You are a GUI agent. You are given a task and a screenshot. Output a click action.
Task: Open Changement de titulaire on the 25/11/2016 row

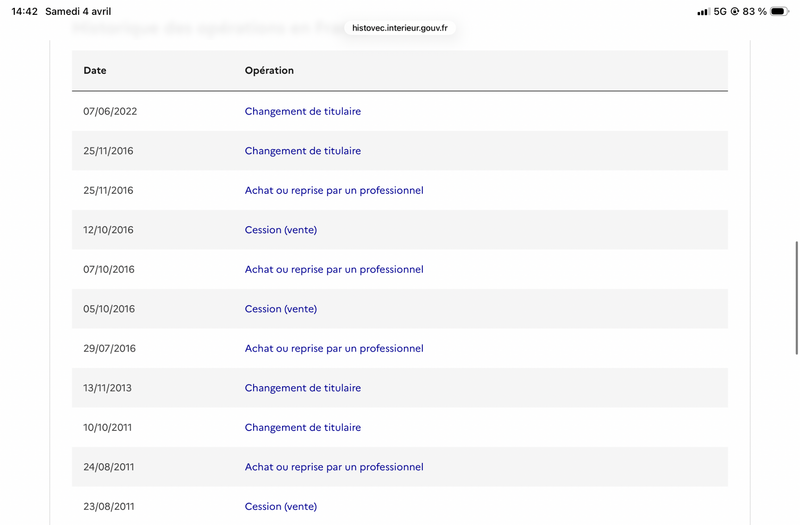(302, 151)
